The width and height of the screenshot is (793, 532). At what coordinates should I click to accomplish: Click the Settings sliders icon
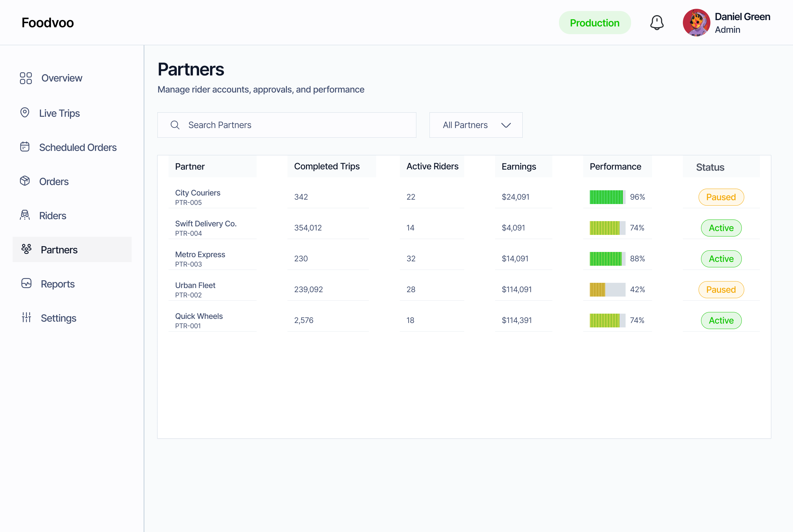tap(26, 317)
